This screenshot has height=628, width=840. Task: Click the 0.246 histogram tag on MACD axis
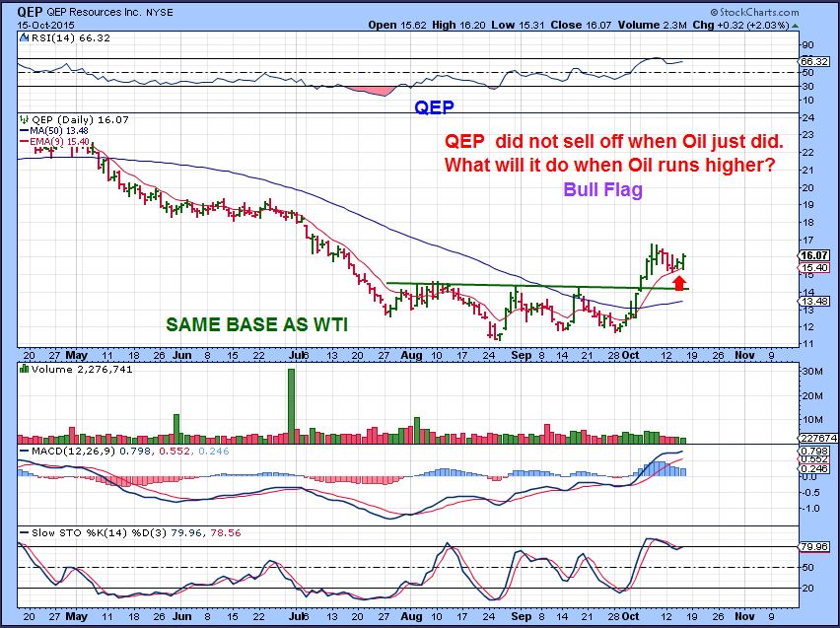point(814,468)
